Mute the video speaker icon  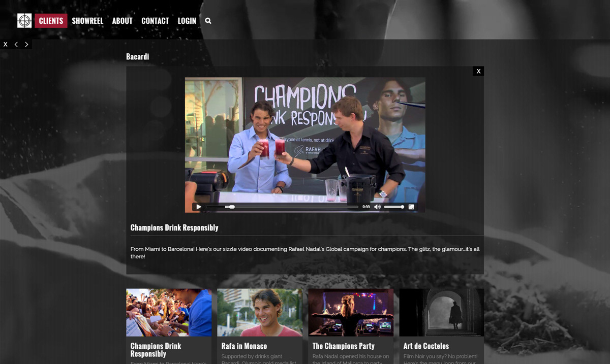tap(377, 207)
